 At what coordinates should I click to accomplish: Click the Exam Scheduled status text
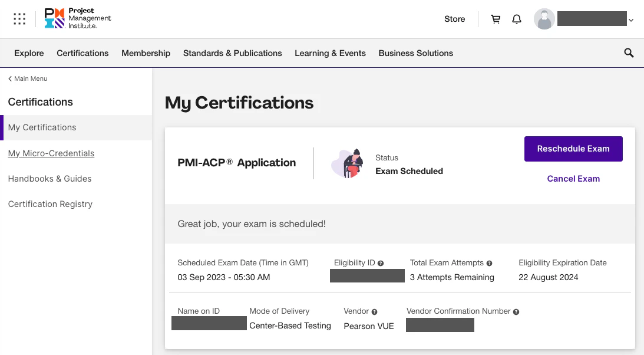click(x=409, y=171)
